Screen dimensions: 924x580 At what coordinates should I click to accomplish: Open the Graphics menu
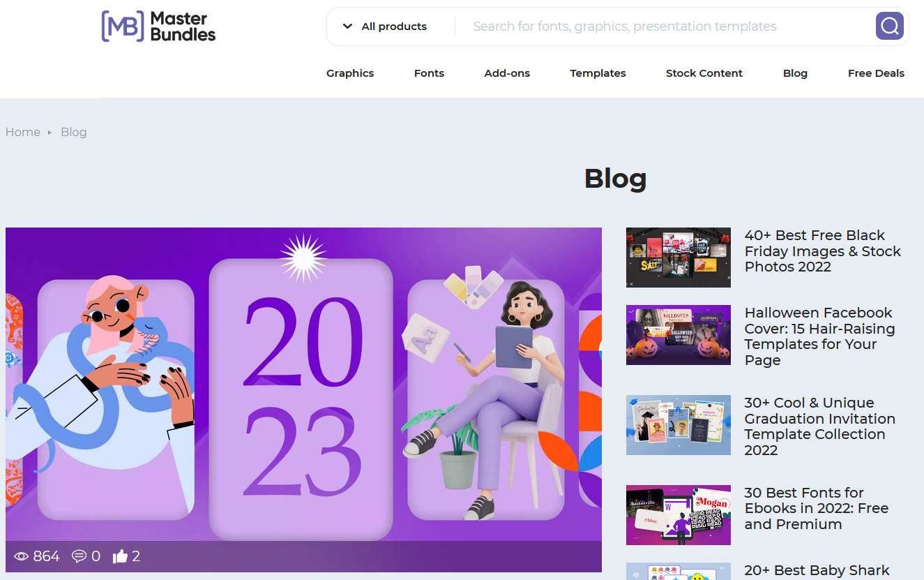click(350, 73)
